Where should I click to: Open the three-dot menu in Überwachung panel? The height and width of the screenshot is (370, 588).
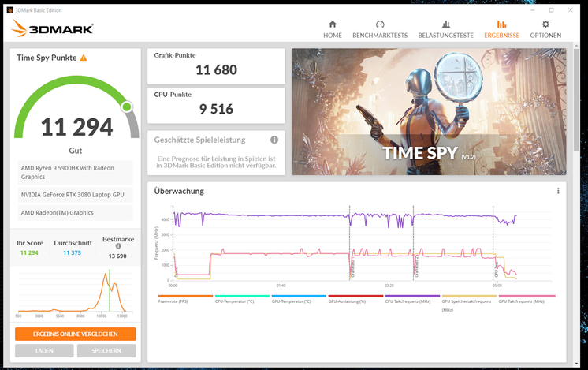558,191
